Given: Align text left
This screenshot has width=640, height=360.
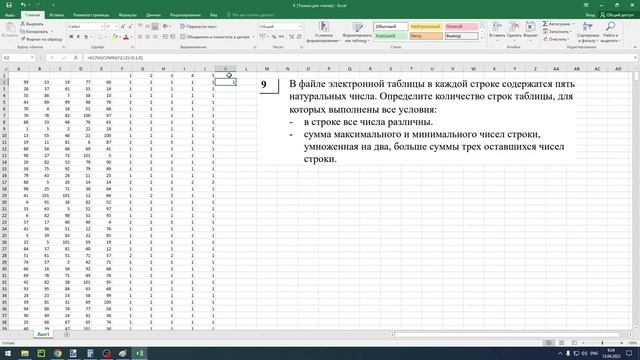Looking at the screenshot, I should (x=140, y=37).
